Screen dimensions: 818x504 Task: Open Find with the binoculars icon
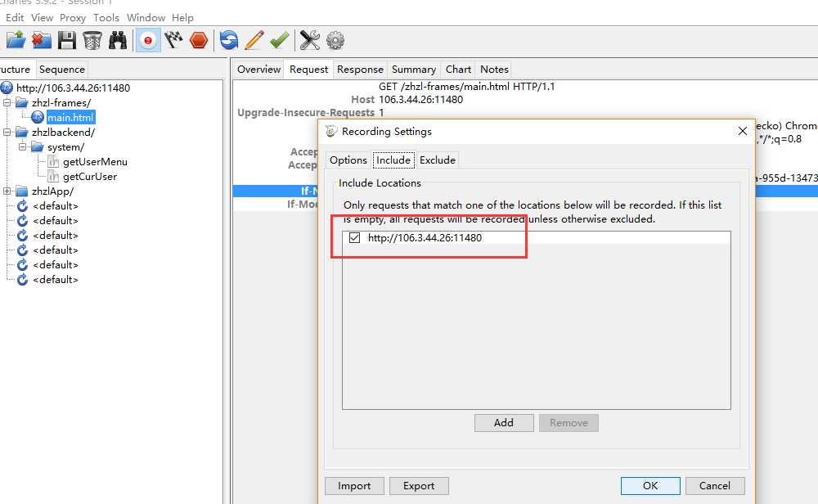(118, 40)
